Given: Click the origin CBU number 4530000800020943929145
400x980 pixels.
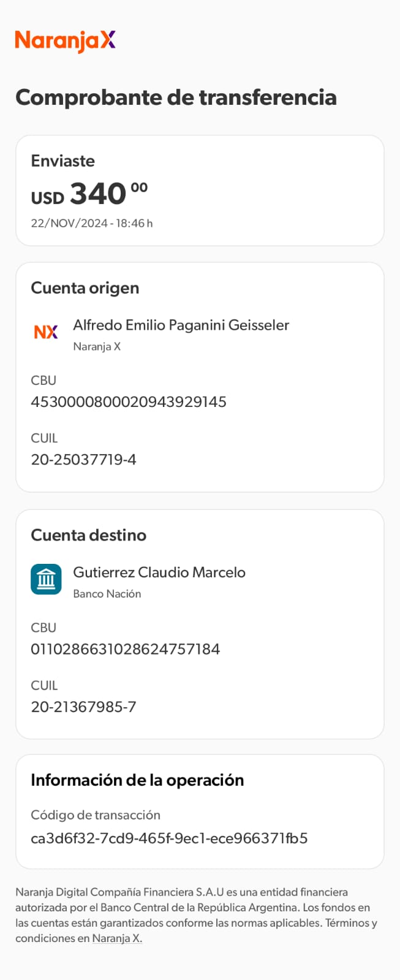Looking at the screenshot, I should (x=129, y=402).
